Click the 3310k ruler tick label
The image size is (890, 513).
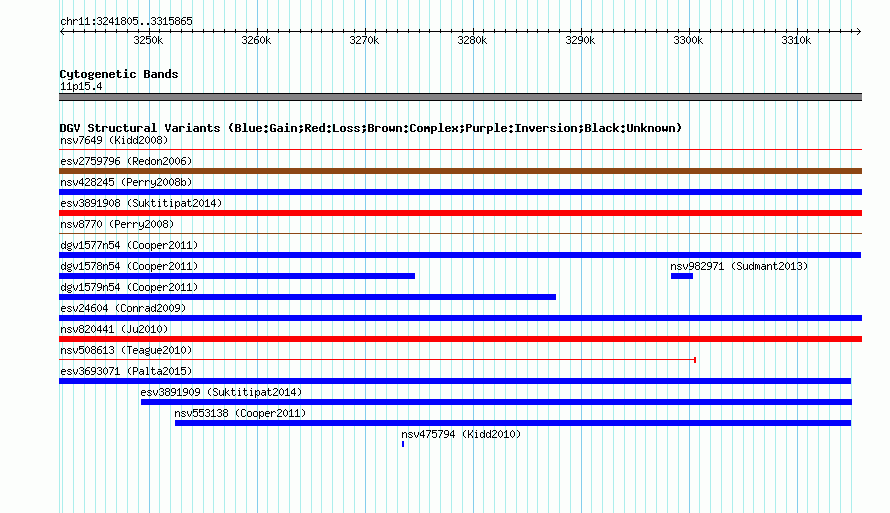point(796,40)
